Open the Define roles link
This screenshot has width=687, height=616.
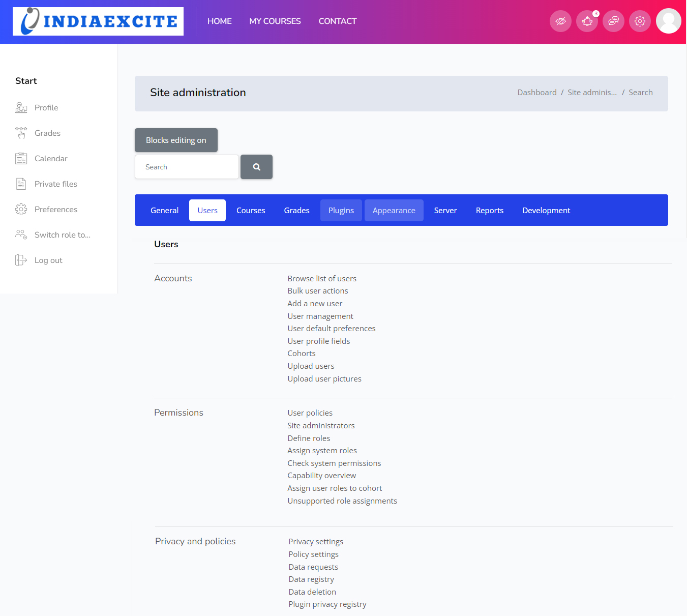click(x=309, y=438)
